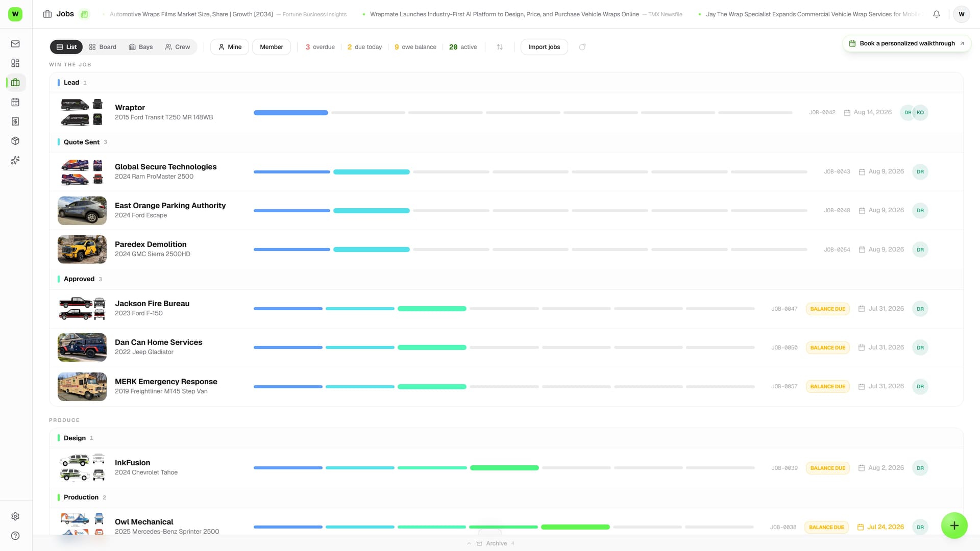Filter by 9 owe balance
This screenshot has width=980, height=551.
click(x=415, y=47)
